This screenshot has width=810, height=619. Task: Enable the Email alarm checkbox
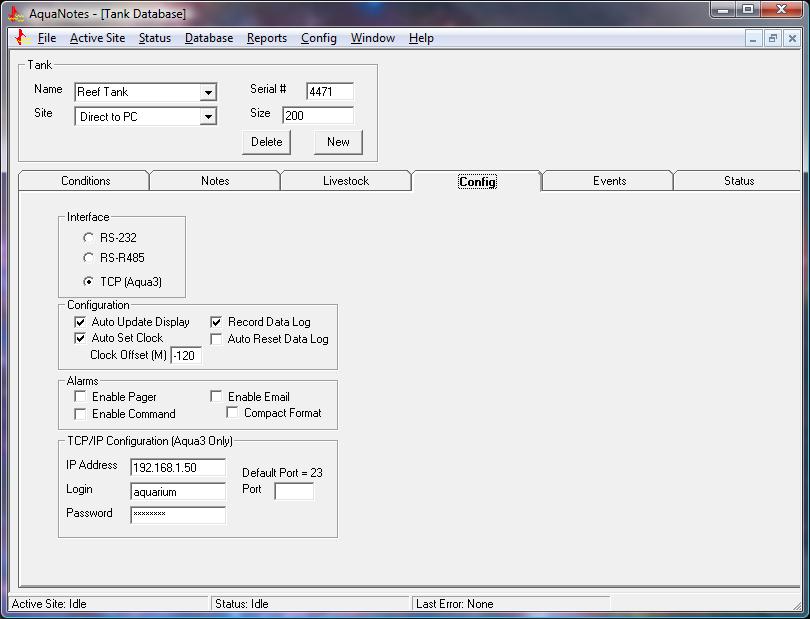pyautogui.click(x=216, y=396)
